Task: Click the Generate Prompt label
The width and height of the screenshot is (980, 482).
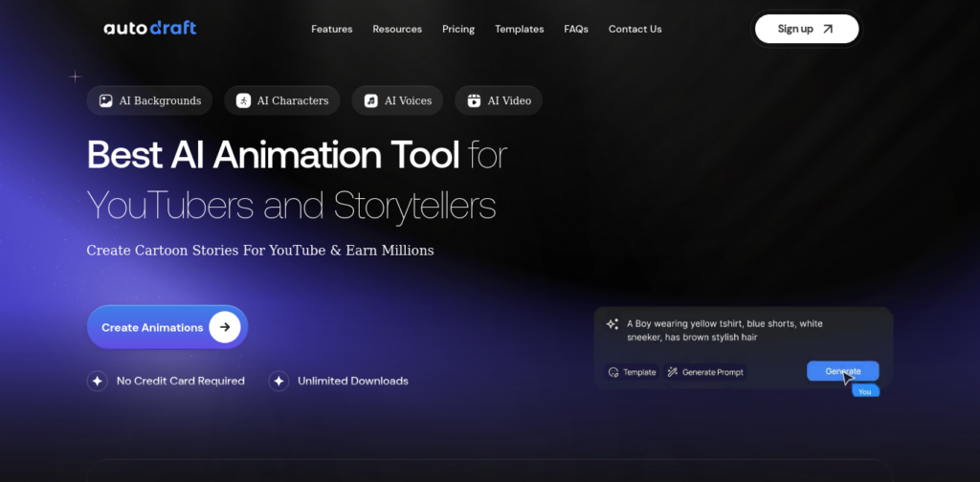Action: (x=713, y=372)
